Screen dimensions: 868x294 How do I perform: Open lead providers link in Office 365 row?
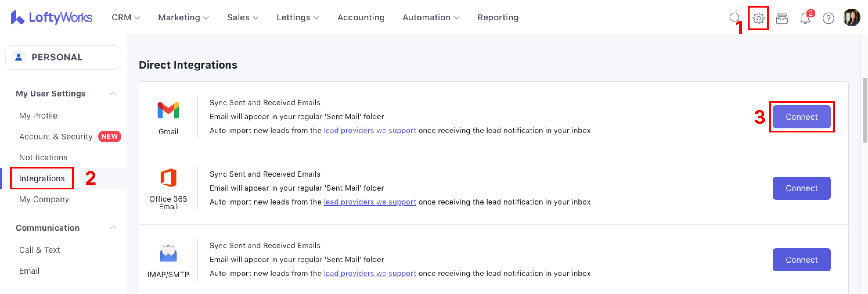pos(370,202)
